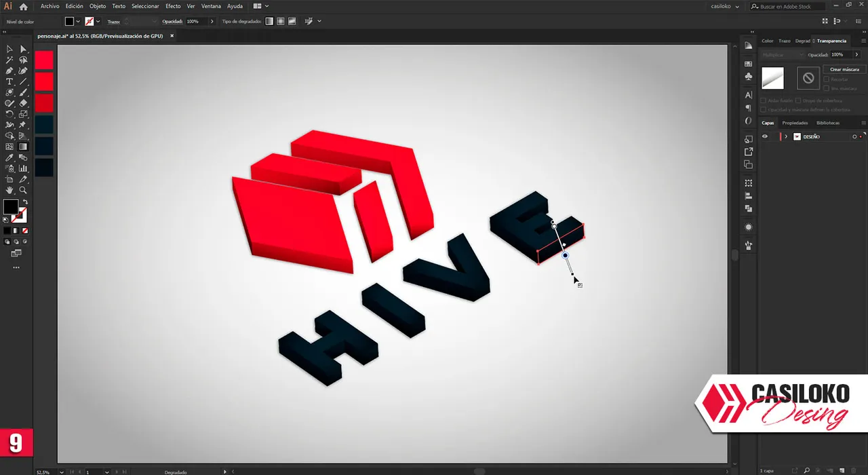Open the Pathfinder panel icon
868x475 pixels.
point(748,208)
